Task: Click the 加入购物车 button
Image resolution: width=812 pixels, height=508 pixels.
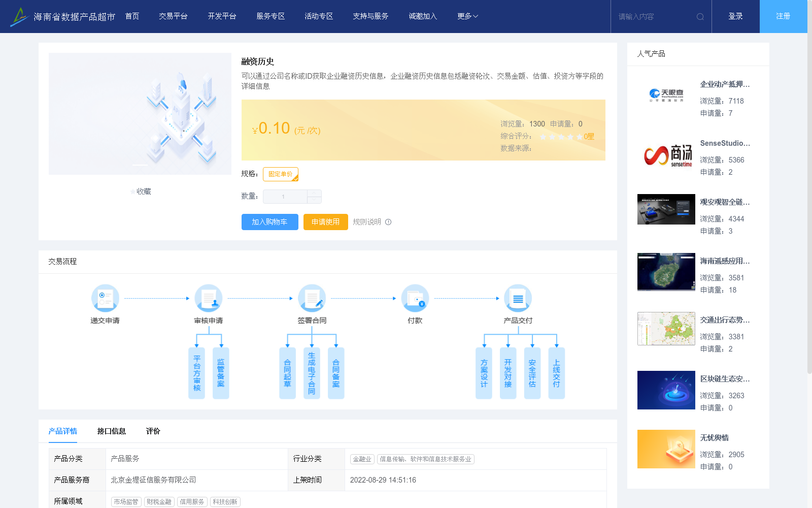Action: click(270, 222)
